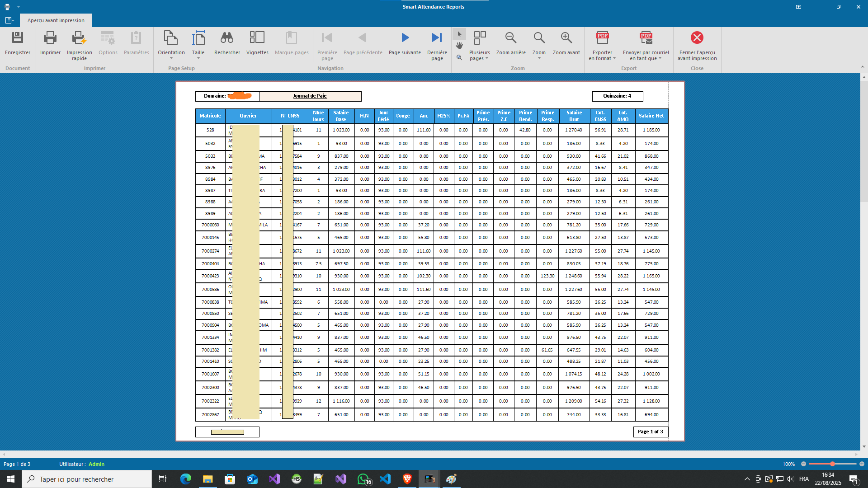The width and height of the screenshot is (868, 488).
Task: Open File Explorer from the taskbar
Action: pyautogui.click(x=208, y=479)
